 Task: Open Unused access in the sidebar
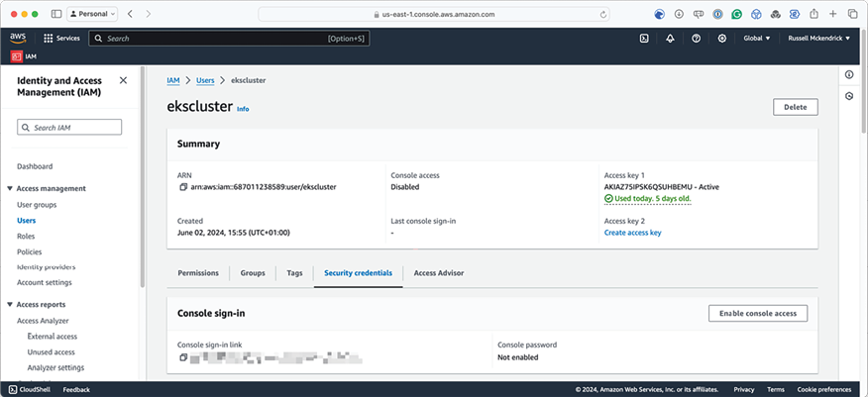coord(51,352)
